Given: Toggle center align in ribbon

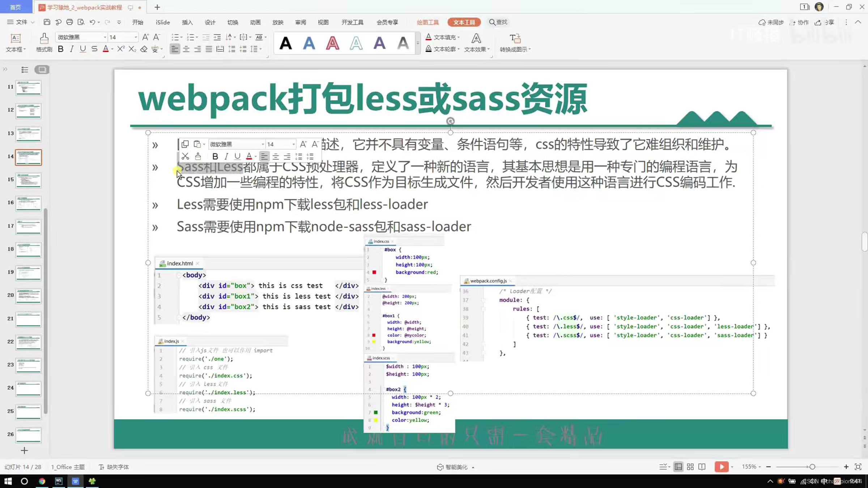Looking at the screenshot, I should click(186, 49).
